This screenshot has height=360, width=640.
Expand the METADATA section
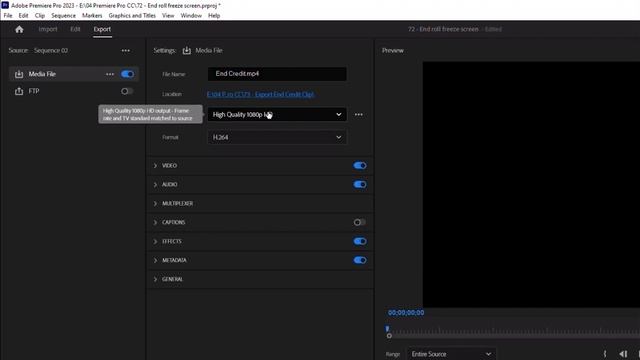pyautogui.click(x=155, y=260)
